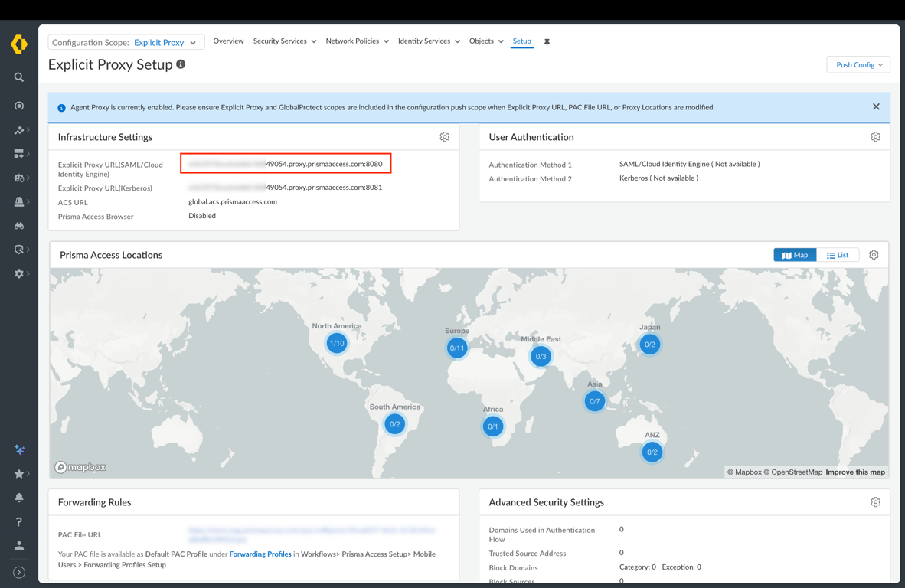Click Kerberos proxy URL ending in 8081
Viewport: 905px width, 588px height.
click(286, 187)
